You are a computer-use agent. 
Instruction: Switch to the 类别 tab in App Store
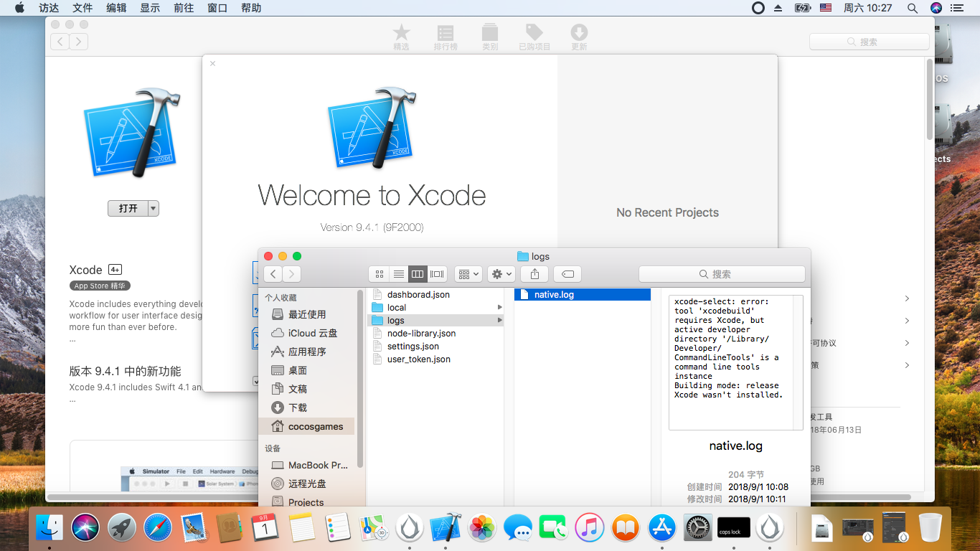pyautogui.click(x=490, y=37)
